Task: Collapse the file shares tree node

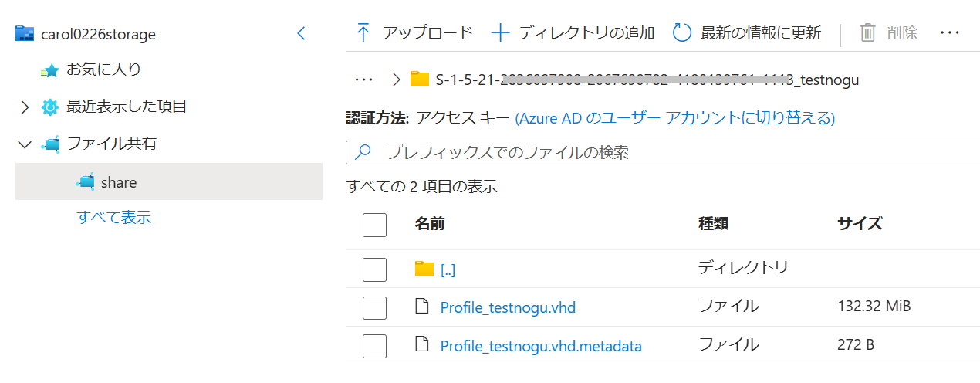Action: (25, 144)
